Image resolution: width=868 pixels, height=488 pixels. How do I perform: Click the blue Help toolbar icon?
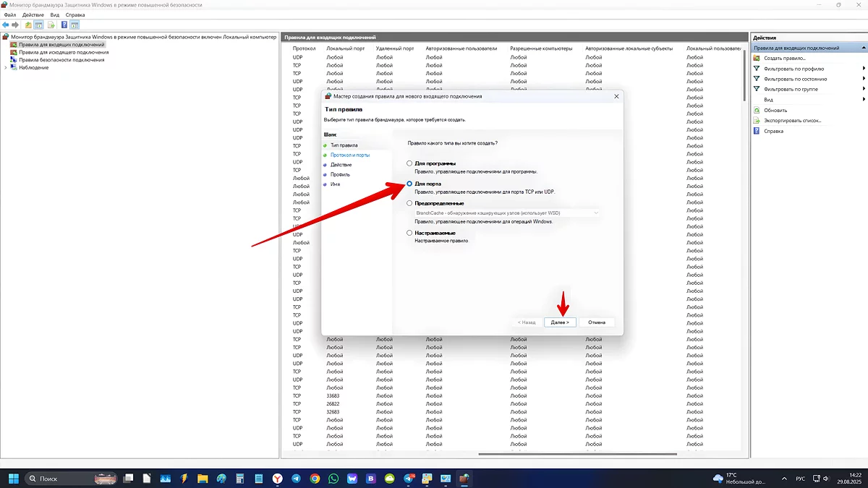pos(64,25)
